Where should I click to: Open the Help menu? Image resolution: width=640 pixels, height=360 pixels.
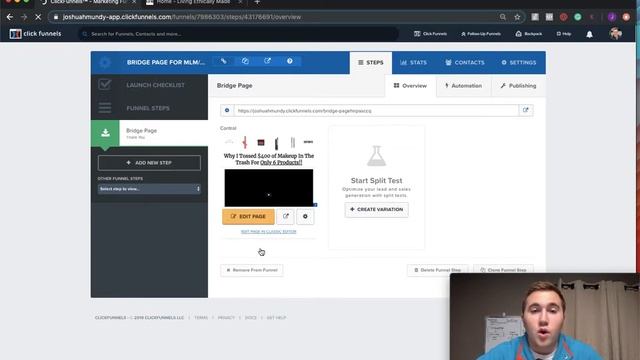point(564,34)
